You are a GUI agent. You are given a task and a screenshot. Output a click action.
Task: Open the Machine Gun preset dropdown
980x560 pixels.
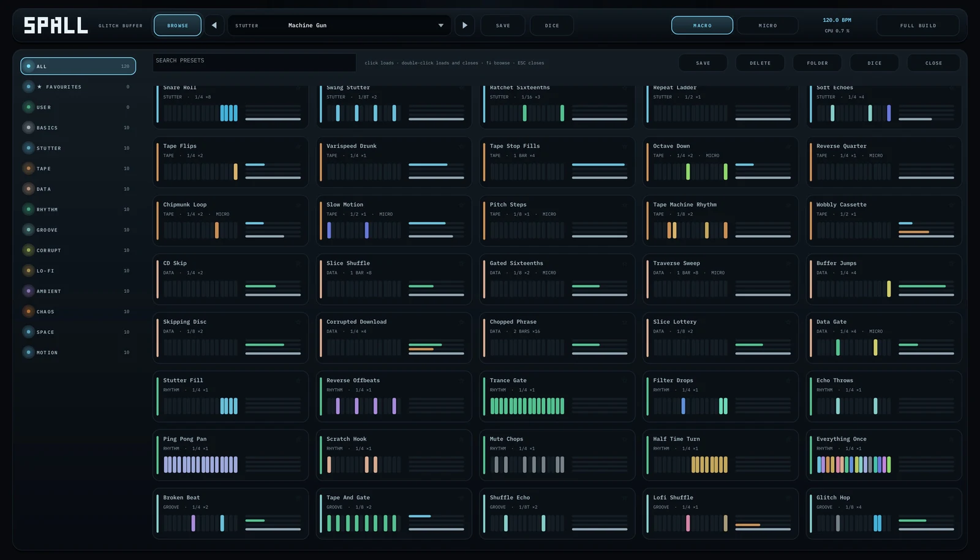point(339,26)
